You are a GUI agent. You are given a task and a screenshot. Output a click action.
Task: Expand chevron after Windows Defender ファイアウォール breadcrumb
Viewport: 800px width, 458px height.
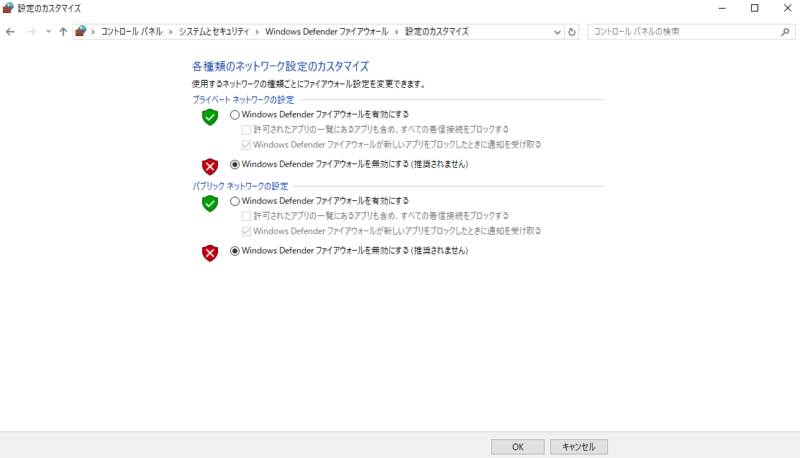tap(396, 32)
